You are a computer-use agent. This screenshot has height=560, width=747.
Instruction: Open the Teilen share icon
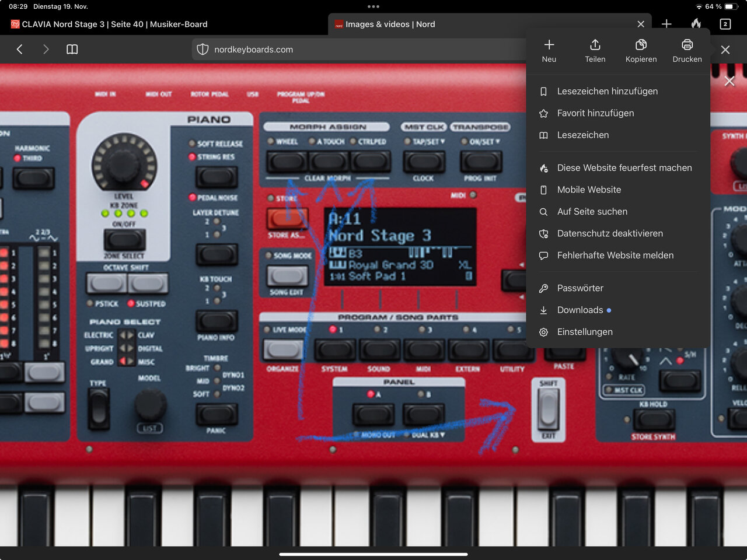[x=595, y=45]
